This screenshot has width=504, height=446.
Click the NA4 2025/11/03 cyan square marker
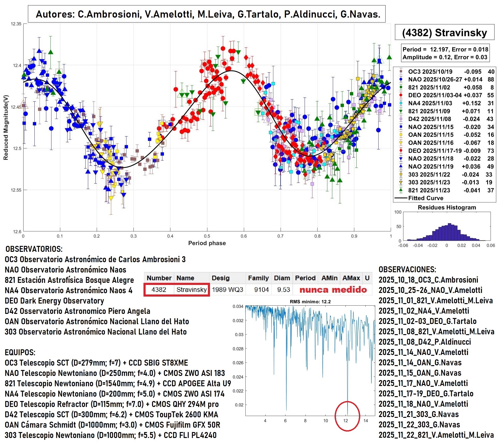[x=401, y=103]
